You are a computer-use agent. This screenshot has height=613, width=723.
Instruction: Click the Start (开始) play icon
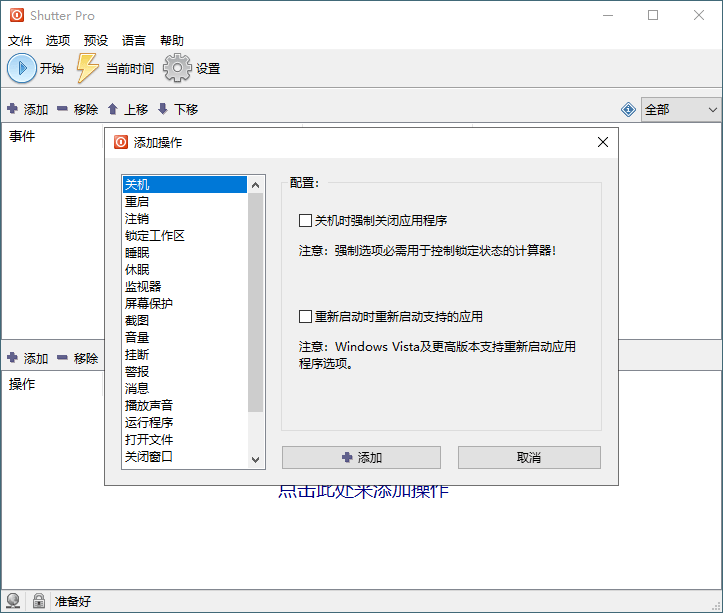coord(21,68)
